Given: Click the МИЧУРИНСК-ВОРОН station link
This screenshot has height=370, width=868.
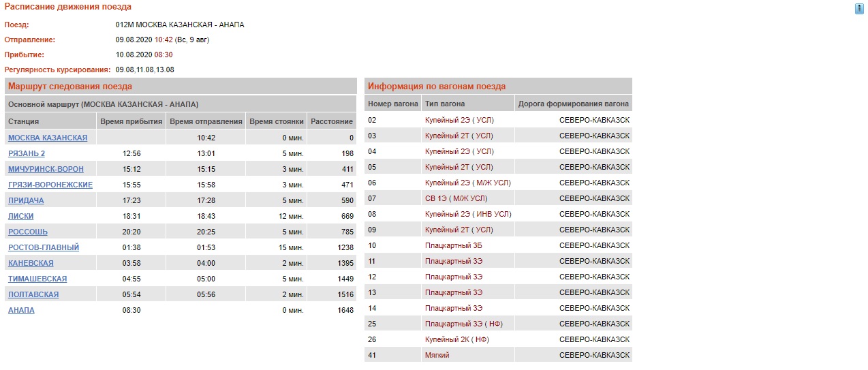Looking at the screenshot, I should [x=46, y=169].
